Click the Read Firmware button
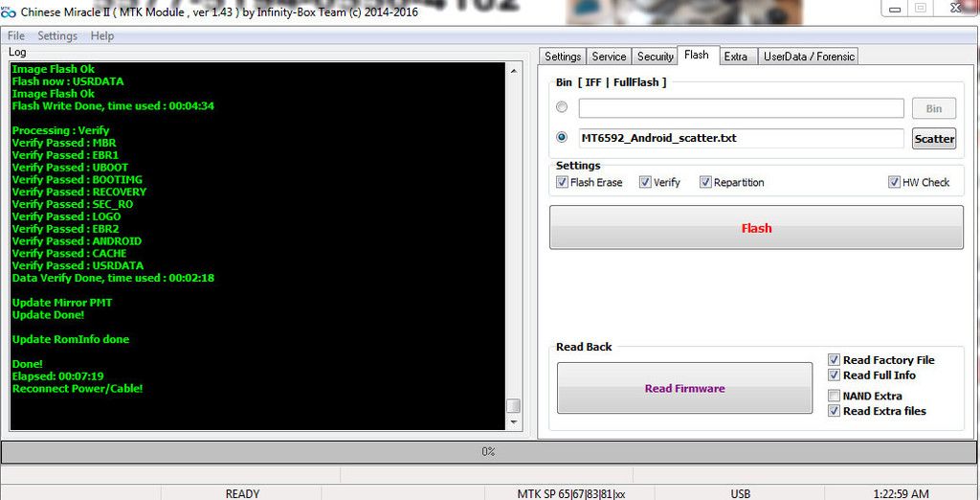The height and width of the screenshot is (500, 980). tap(684, 389)
